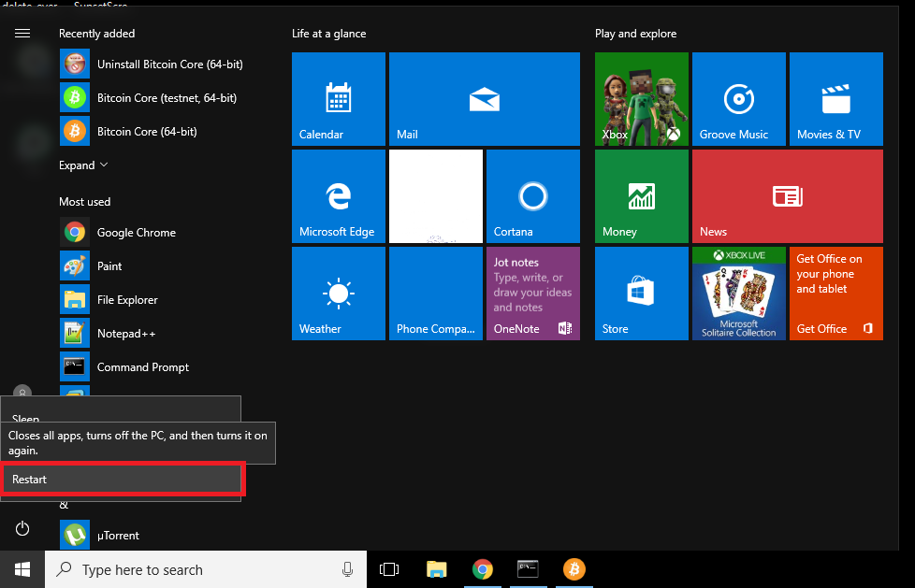915x588 pixels.
Task: Open the Groove Music tile
Action: click(x=739, y=98)
